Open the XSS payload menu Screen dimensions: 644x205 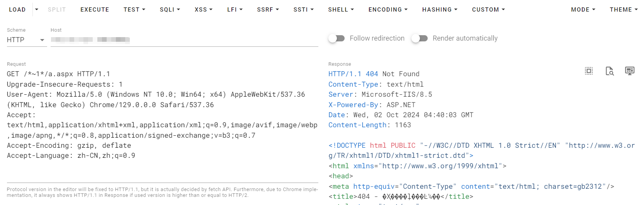tap(203, 9)
